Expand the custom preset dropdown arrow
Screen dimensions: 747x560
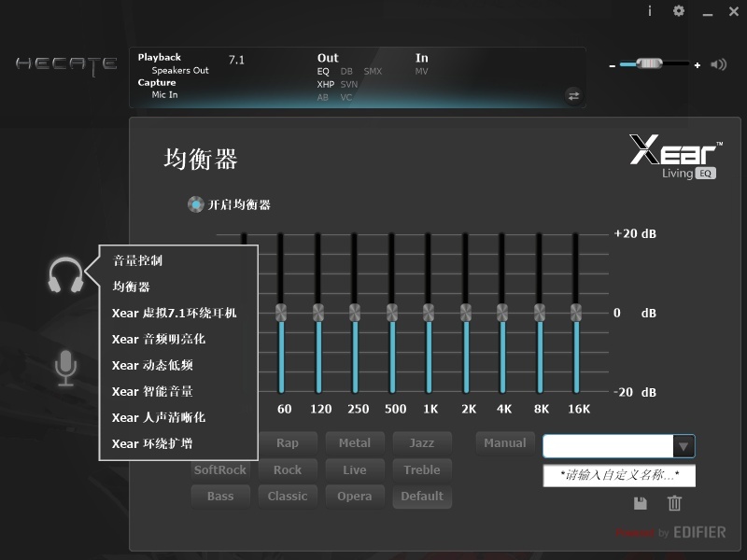[684, 446]
